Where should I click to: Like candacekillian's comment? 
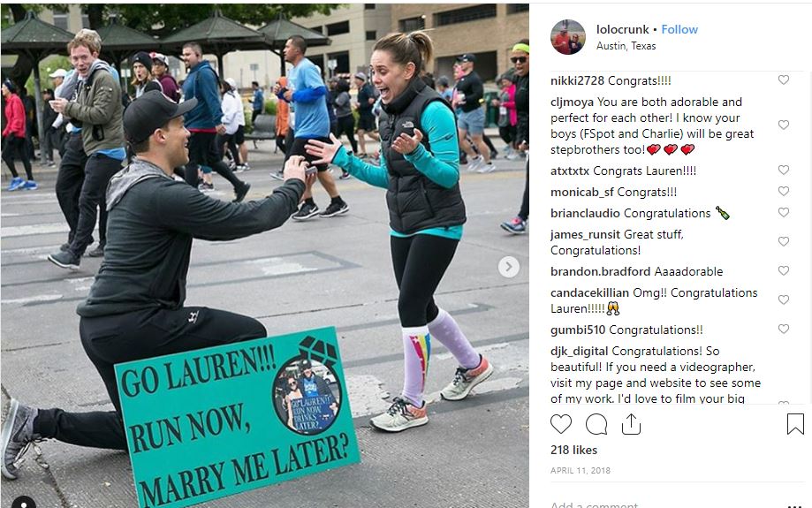[x=784, y=299]
